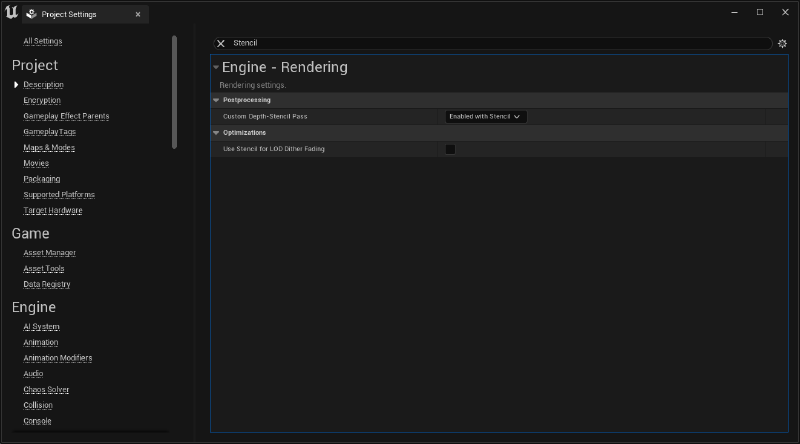Image resolution: width=800 pixels, height=444 pixels.
Task: Focus the Stencil search input field
Action: 500,43
